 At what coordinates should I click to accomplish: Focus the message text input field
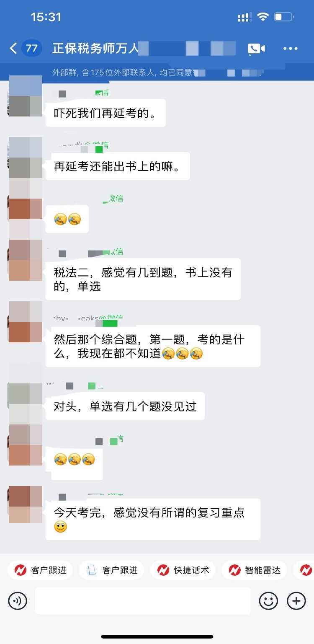point(143,601)
